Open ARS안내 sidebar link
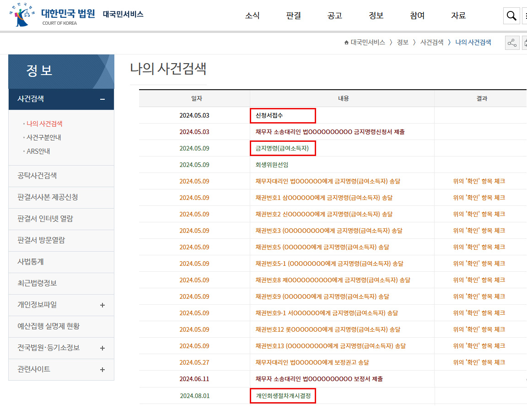The image size is (527, 420). click(38, 151)
